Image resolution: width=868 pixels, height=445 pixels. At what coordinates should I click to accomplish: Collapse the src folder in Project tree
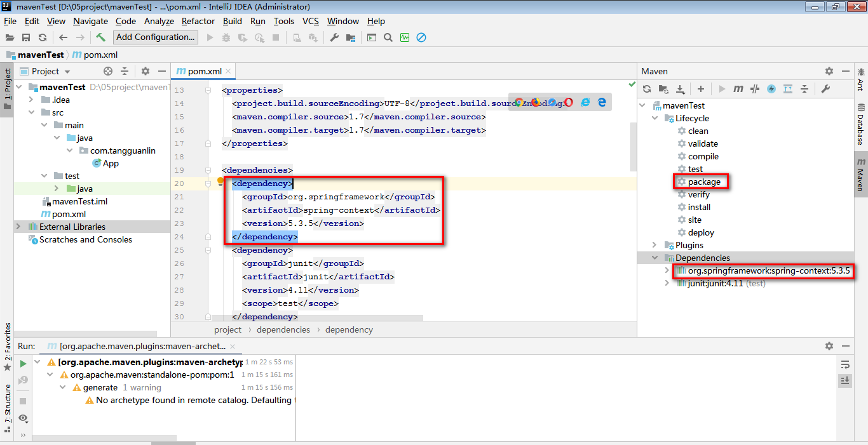click(x=31, y=112)
